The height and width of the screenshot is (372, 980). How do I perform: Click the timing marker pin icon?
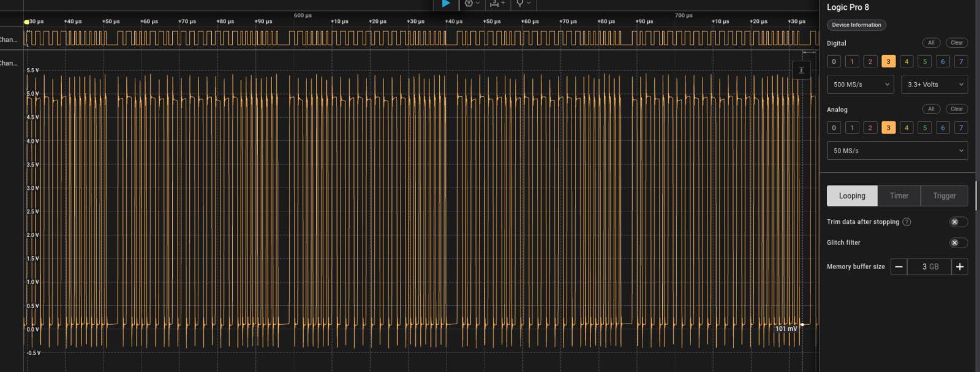[520, 4]
